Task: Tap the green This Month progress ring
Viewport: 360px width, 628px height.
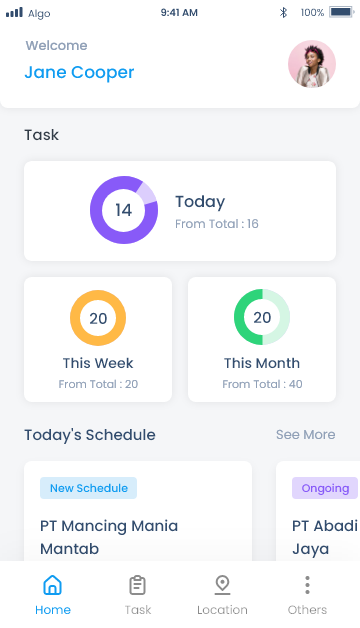Action: tap(262, 317)
